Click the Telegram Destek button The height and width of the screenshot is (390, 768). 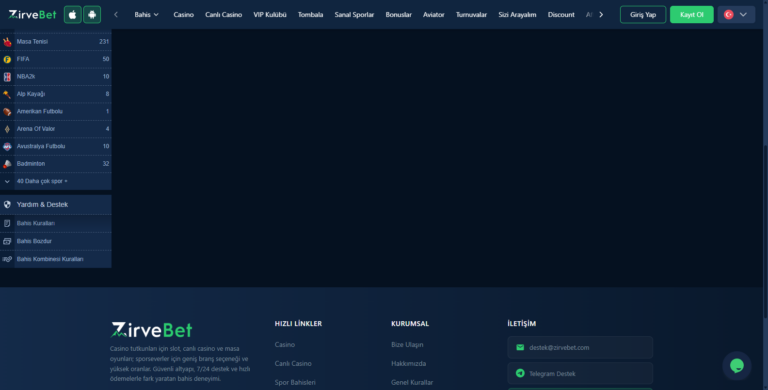click(x=580, y=373)
